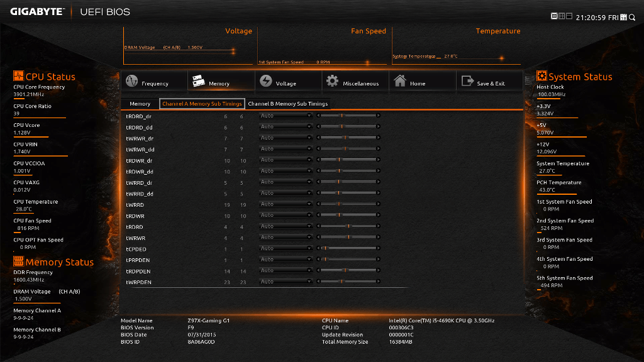Decrease tRDPDEN using the left arrow
The image size is (644, 362).
click(x=318, y=271)
